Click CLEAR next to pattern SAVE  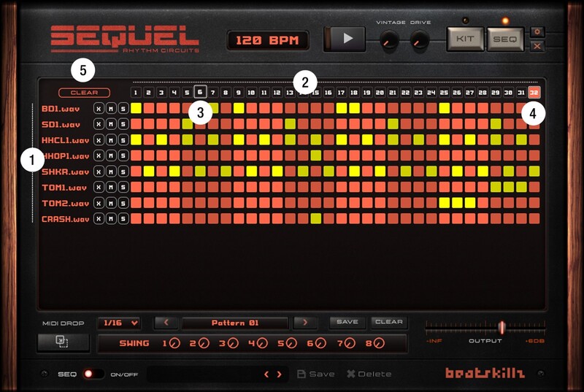tap(389, 322)
